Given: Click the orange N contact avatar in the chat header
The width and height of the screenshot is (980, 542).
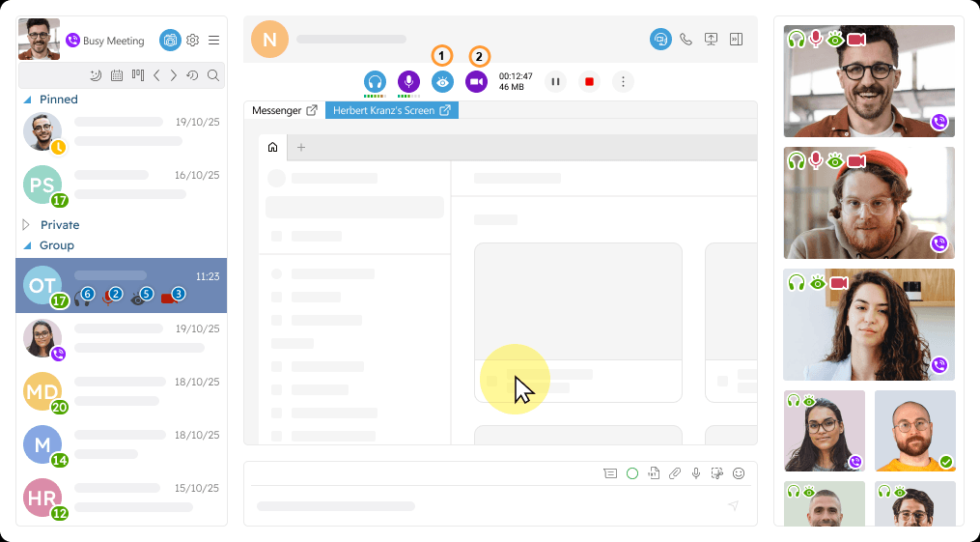Looking at the screenshot, I should pyautogui.click(x=269, y=40).
